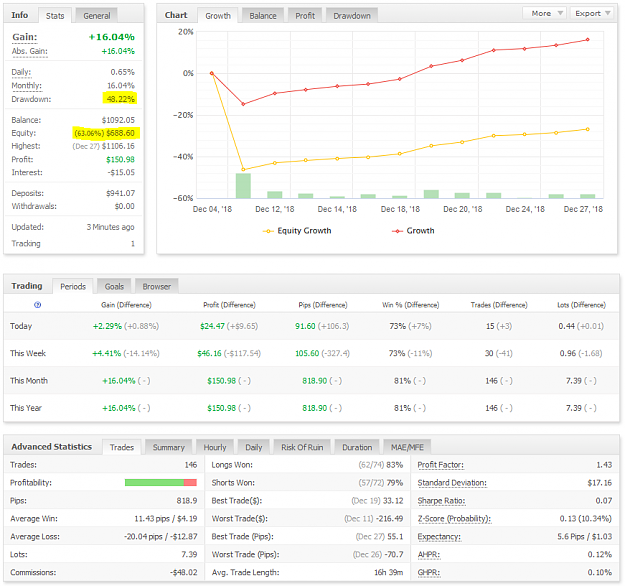Open the More dropdown in Chart panel
The image size is (625, 586).
545,13
